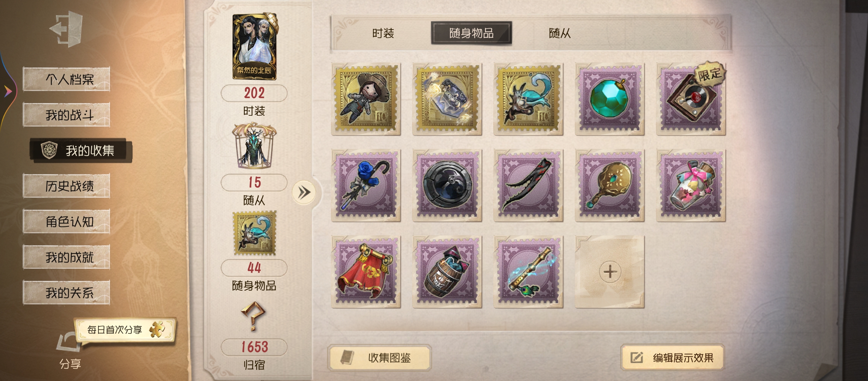
Task: Expand panel with double-arrow chevron
Action: pos(304,193)
